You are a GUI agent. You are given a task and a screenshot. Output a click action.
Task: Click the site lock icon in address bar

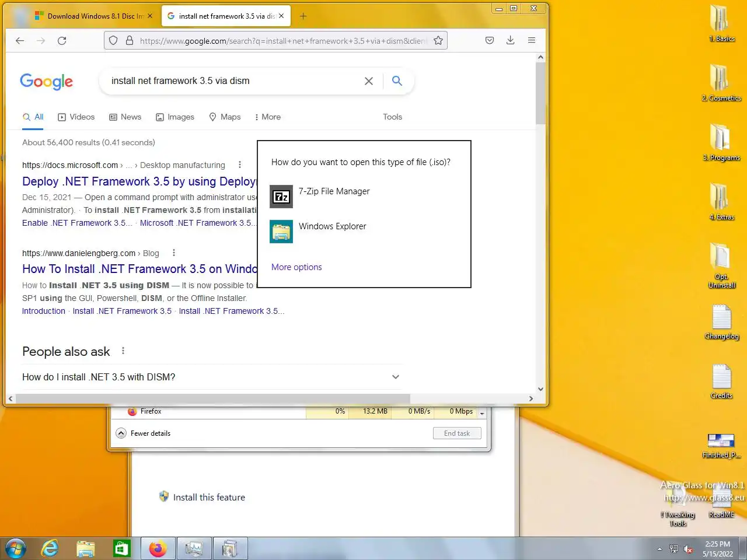tap(129, 40)
